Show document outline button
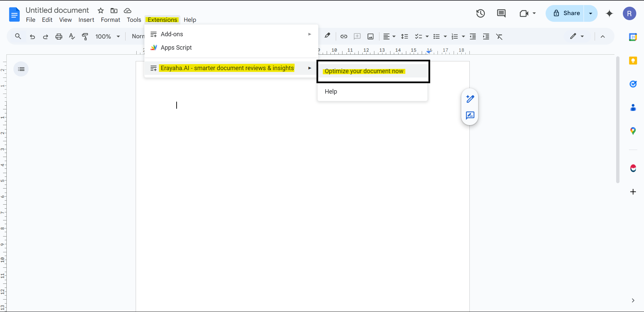 [21, 69]
